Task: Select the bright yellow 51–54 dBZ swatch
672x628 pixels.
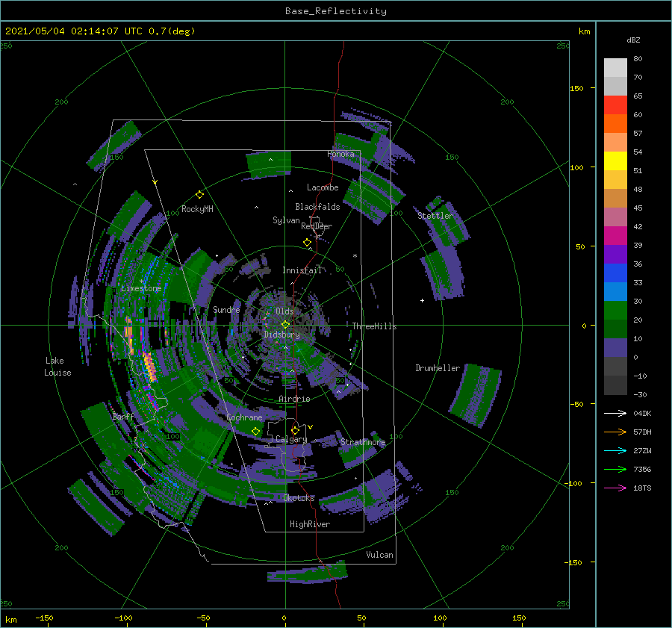Action: coord(615,161)
